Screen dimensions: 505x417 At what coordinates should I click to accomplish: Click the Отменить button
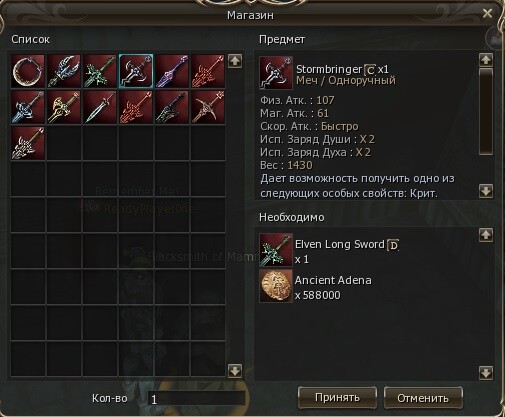tap(423, 398)
